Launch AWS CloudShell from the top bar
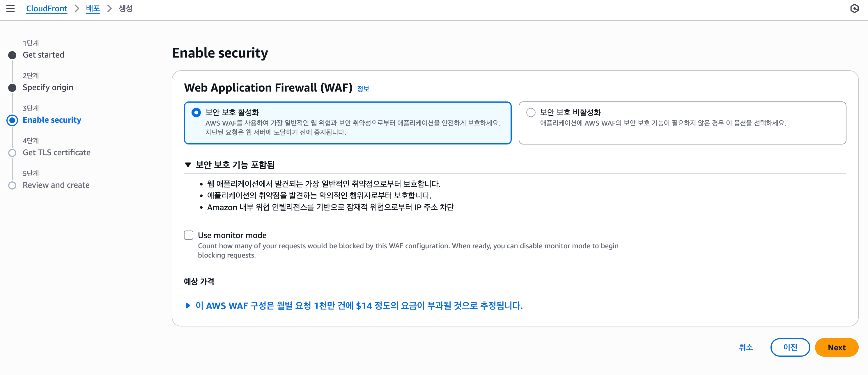Image resolution: width=868 pixels, height=375 pixels. click(855, 8)
